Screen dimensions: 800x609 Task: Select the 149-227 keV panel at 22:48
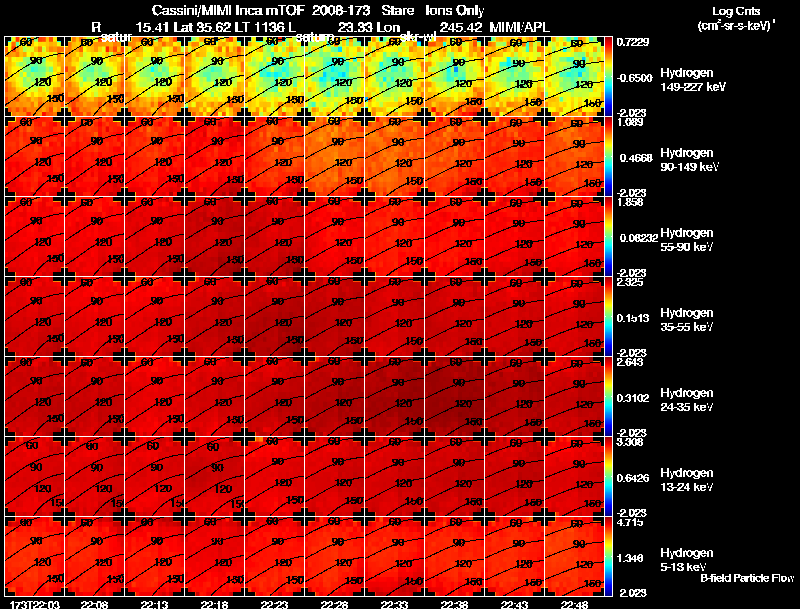point(573,76)
